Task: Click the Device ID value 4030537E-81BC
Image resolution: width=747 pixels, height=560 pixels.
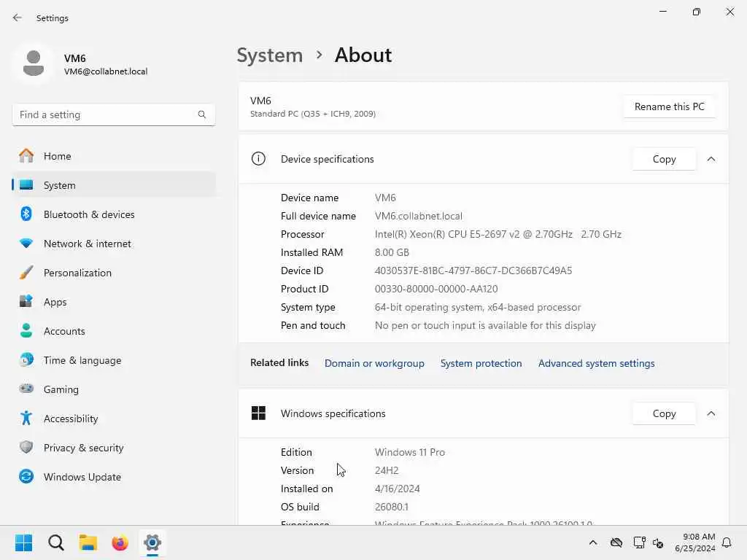Action: (x=473, y=271)
